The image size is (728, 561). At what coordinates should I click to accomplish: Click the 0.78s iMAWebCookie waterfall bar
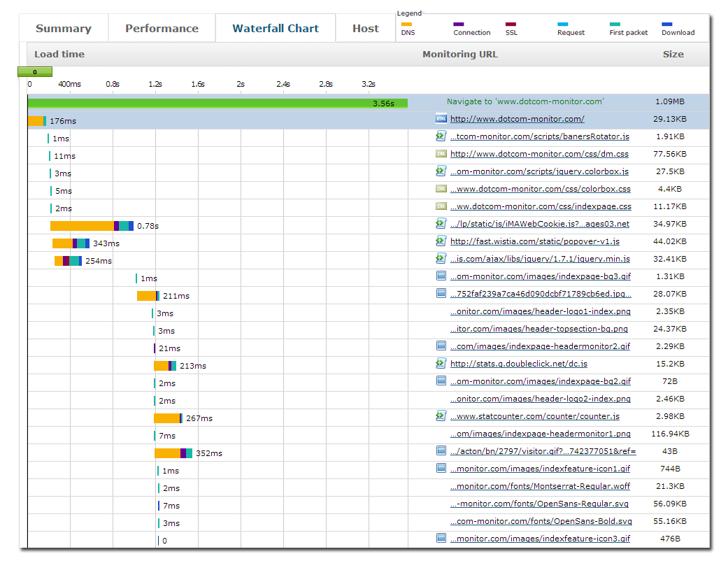point(92,226)
